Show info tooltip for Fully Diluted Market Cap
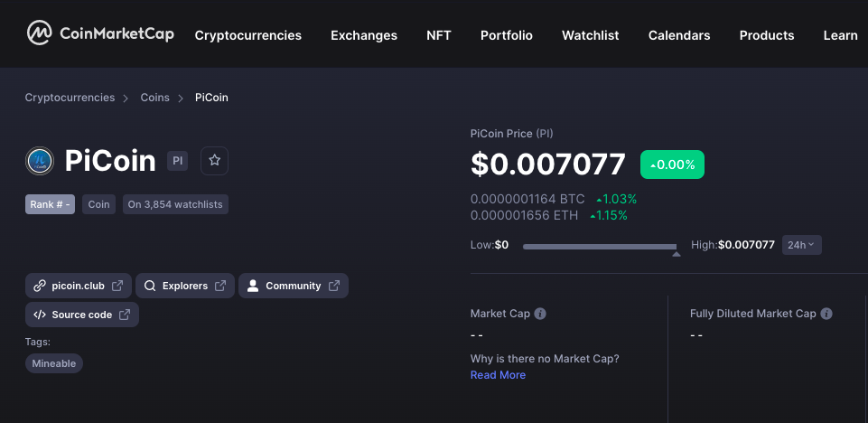This screenshot has height=423, width=868. click(x=826, y=314)
